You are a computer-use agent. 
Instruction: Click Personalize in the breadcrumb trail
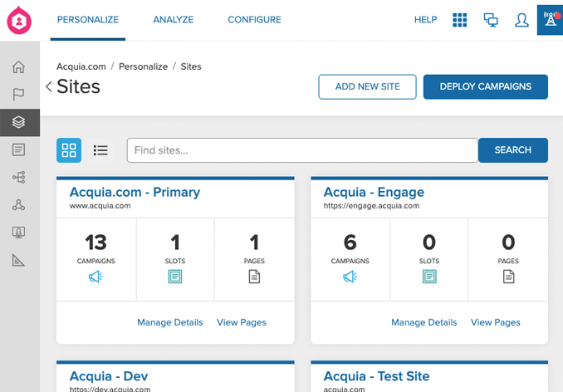click(x=143, y=66)
